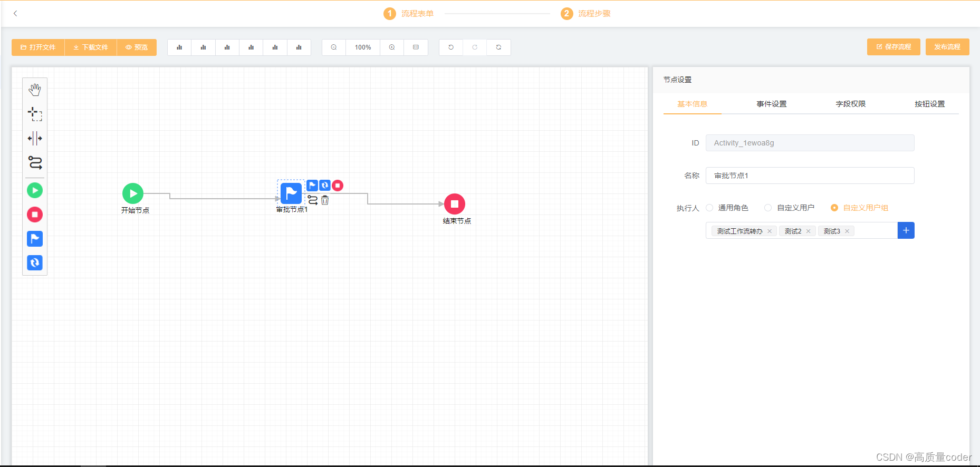Click the 执行人 label

pos(688,208)
